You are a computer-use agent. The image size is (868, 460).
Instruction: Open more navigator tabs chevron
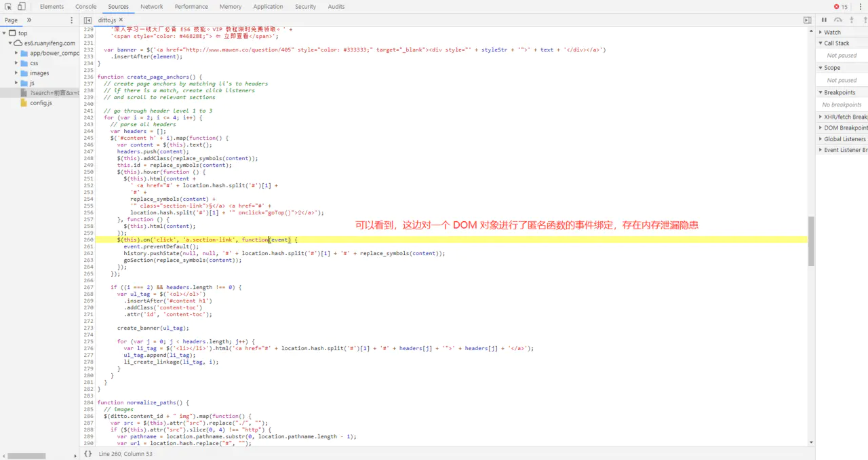(x=29, y=20)
